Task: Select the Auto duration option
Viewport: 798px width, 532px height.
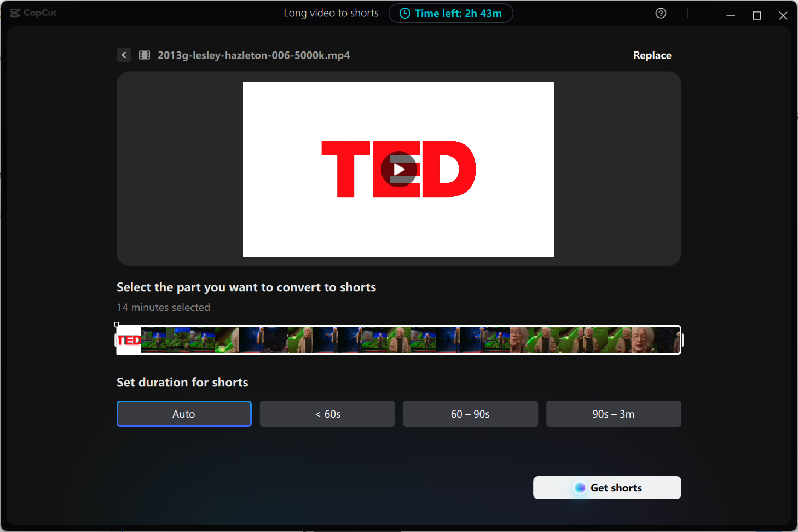Action: 184,414
